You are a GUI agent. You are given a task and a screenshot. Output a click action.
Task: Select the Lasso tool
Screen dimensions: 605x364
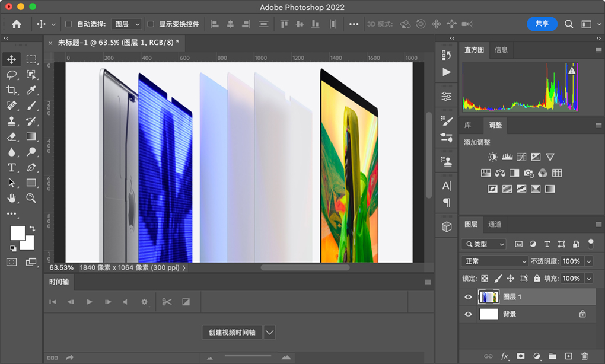coord(11,75)
